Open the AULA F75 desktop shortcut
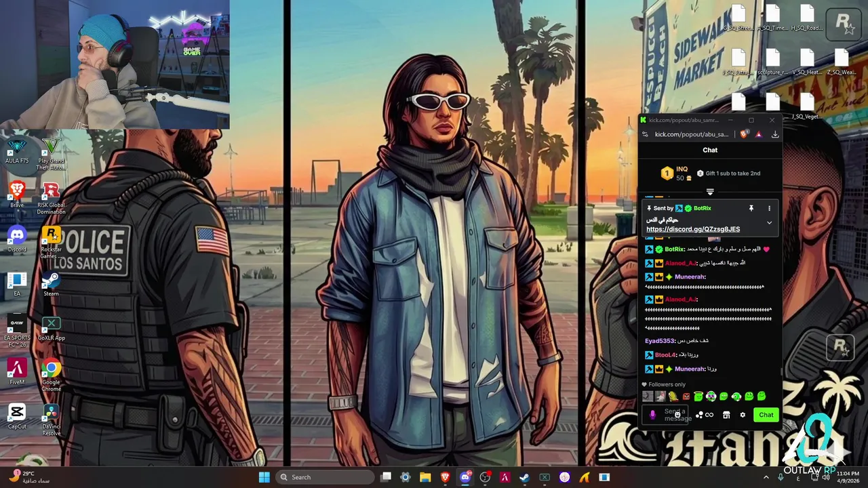Image resolution: width=868 pixels, height=488 pixels. tap(17, 150)
